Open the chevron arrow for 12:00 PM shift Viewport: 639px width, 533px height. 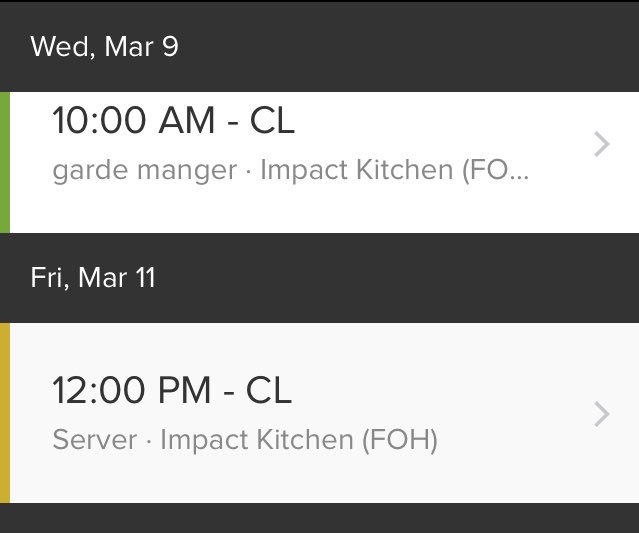click(602, 414)
